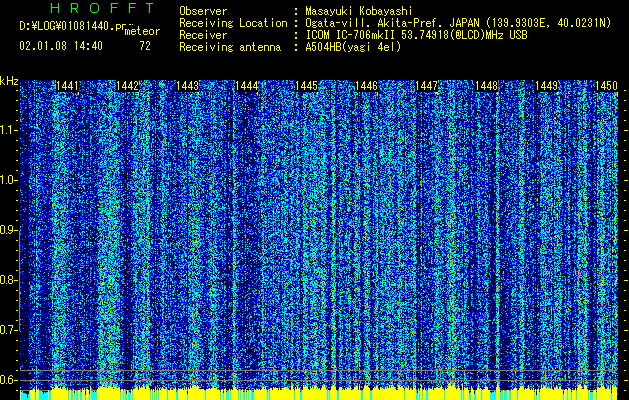Image resolution: width=629 pixels, height=400 pixels.
Task: Click the 0.9 kHz axis tick label
Action: click(x=8, y=230)
